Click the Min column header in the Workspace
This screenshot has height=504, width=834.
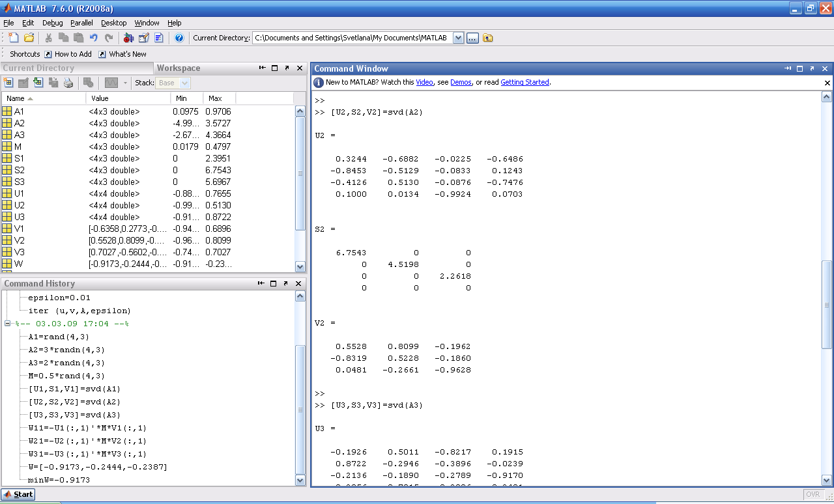(186, 98)
